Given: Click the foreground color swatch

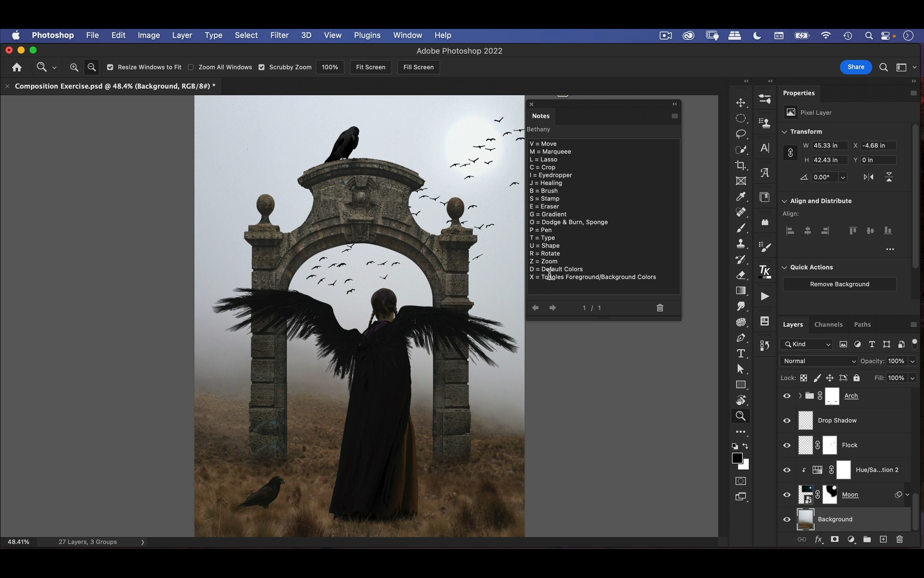Looking at the screenshot, I should pos(737,458).
